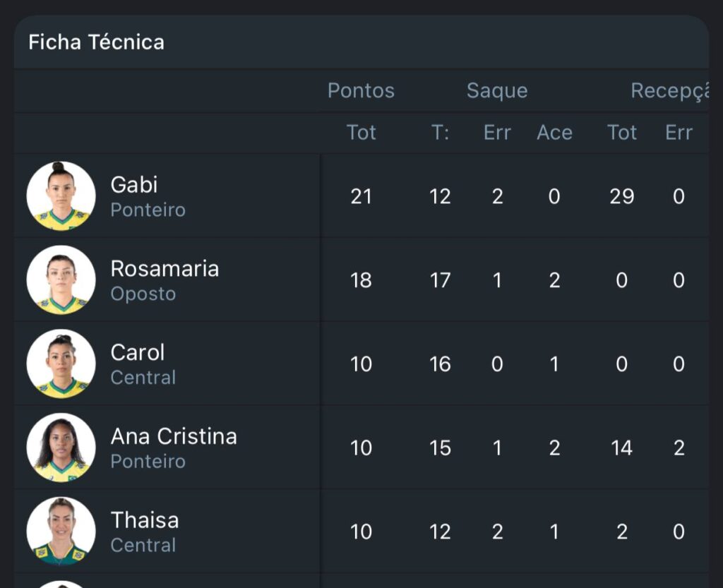This screenshot has width=723, height=588.
Task: Open Rosamaria's profile picture
Action: pyautogui.click(x=61, y=280)
